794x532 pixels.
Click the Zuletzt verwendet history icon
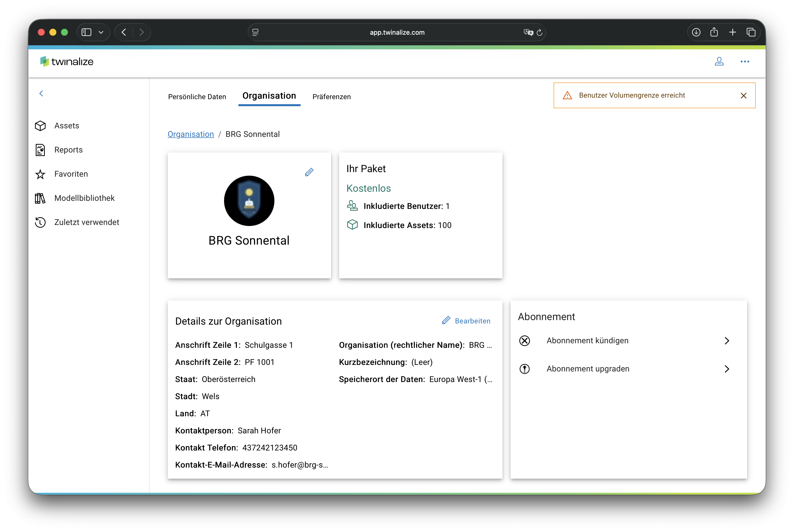[40, 222]
